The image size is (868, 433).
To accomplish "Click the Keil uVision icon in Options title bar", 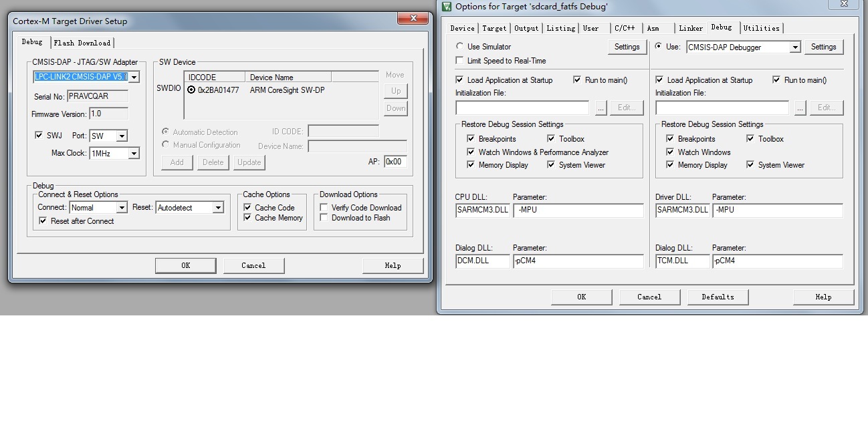I will 446,6.
